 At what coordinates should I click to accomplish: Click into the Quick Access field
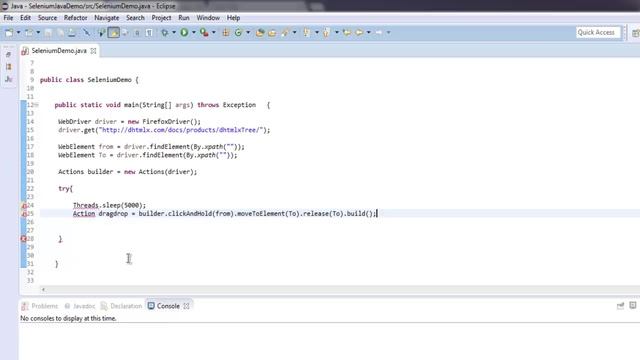coord(598,32)
